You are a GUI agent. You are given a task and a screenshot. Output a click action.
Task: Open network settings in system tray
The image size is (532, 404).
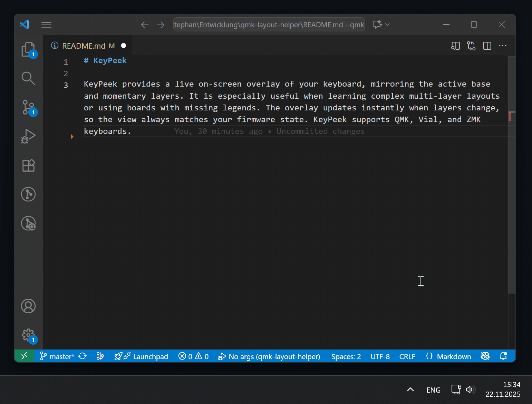456,390
